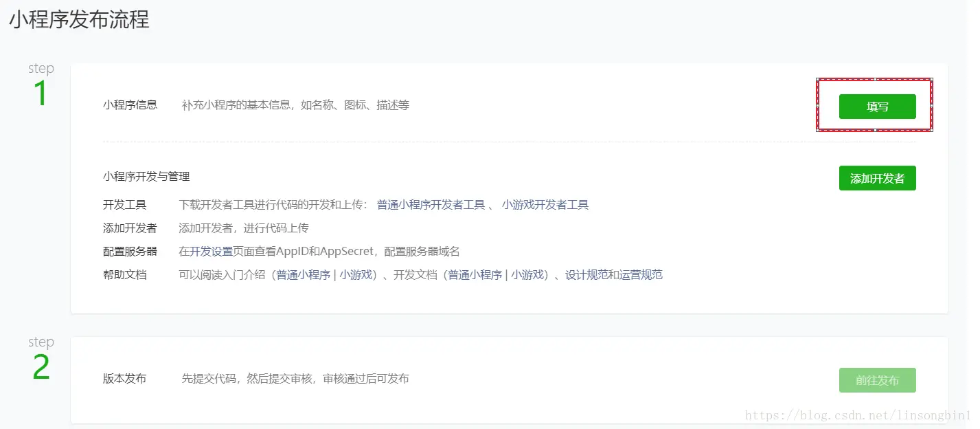Click the 添加开发者 green button
Screen dimensions: 980x429
pos(877,177)
